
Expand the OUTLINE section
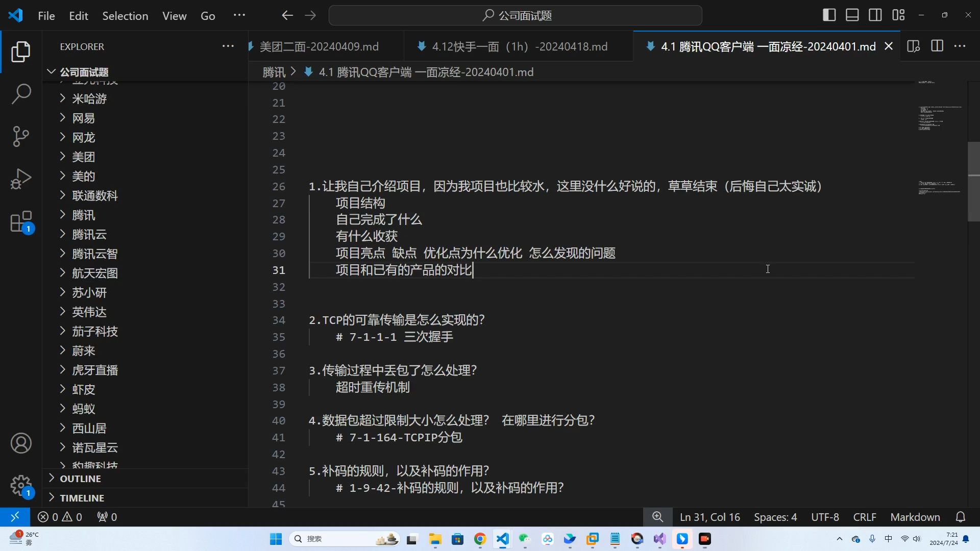(x=145, y=479)
